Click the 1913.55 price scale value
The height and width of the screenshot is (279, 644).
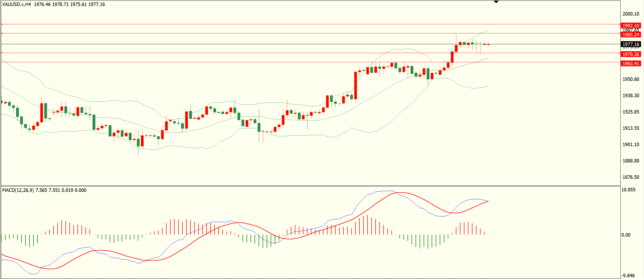pos(631,128)
